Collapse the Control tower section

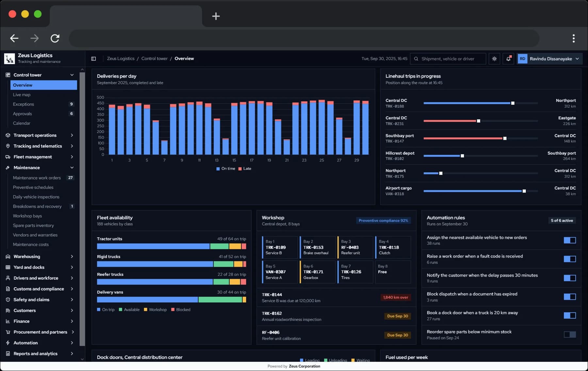[72, 75]
